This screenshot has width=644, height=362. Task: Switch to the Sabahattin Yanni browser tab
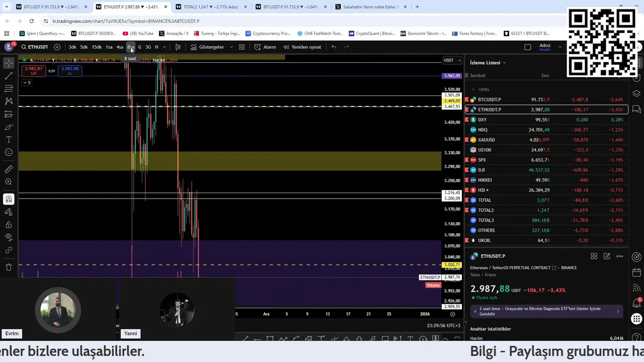tap(371, 7)
